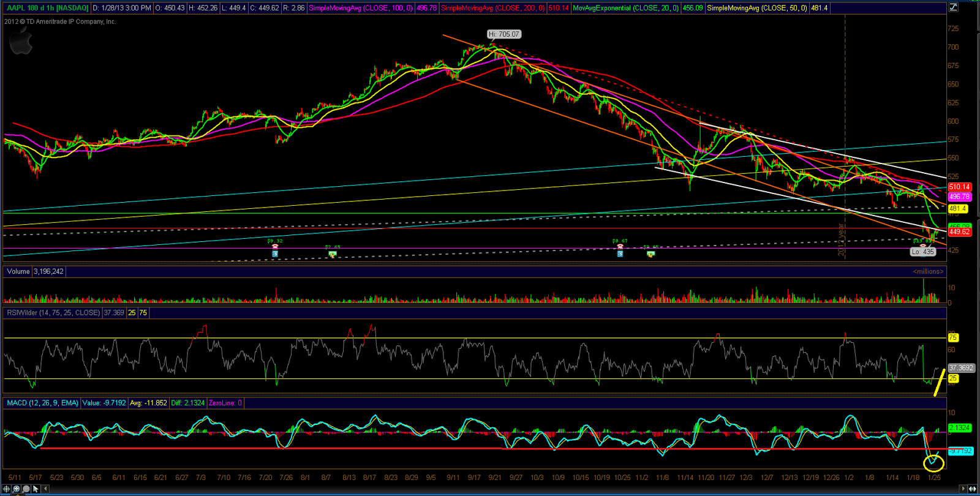Click MACD Diff: 2.1324 readout
The width and height of the screenshot is (980, 496).
coord(187,403)
